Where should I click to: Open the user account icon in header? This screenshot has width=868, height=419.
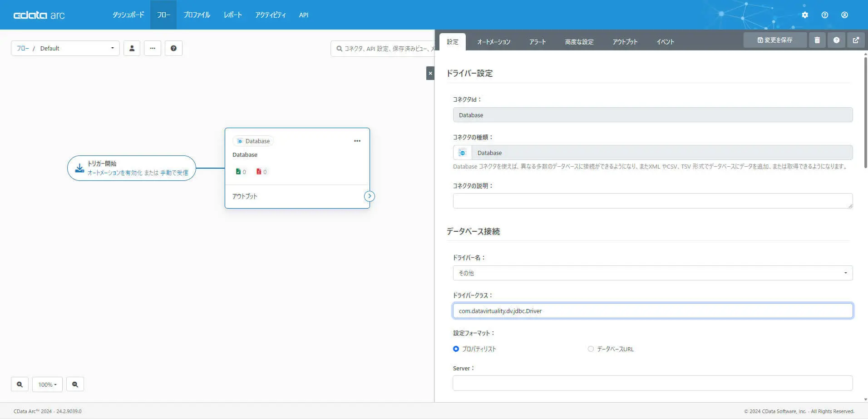point(844,15)
